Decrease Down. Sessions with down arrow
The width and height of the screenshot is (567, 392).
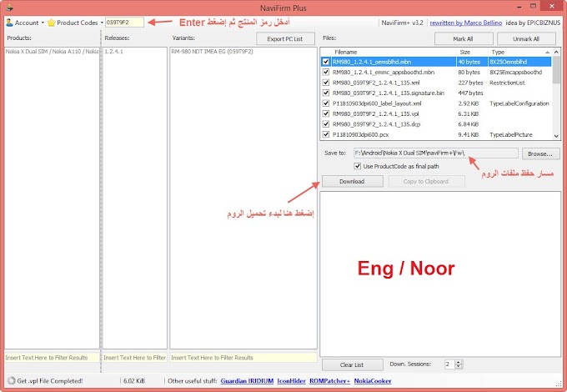tap(459, 366)
